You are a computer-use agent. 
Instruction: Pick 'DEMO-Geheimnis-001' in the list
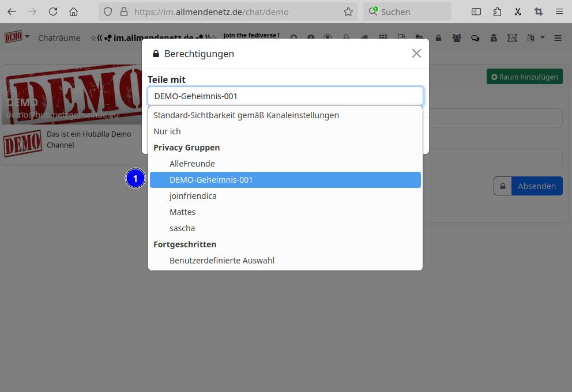211,180
